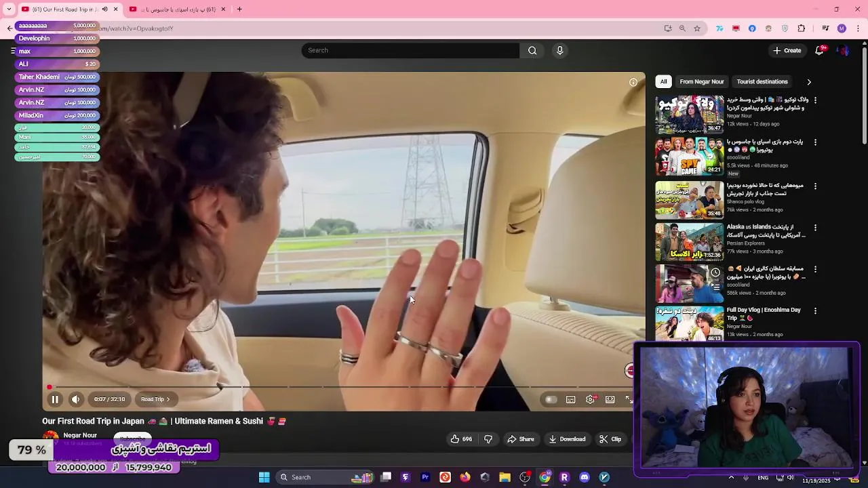The image size is (868, 488).
Task: Click the Download button
Action: 567,439
